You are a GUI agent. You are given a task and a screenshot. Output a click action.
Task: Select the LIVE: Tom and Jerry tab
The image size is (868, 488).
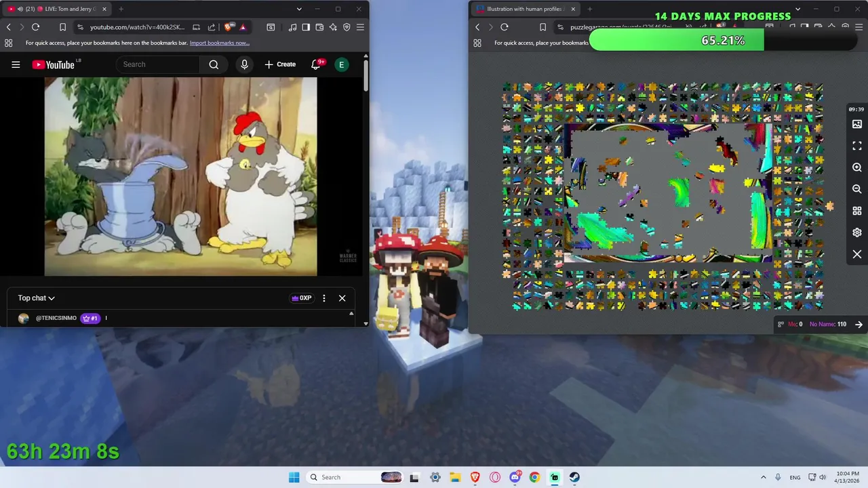click(58, 9)
